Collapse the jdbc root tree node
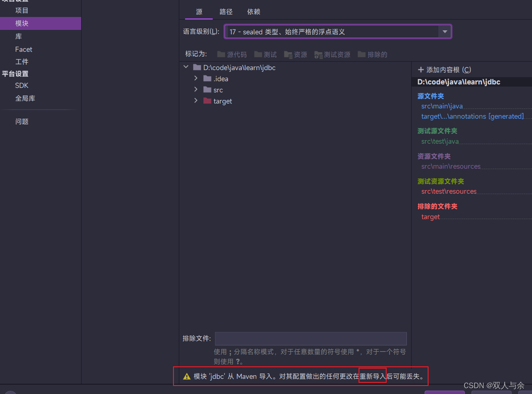532x394 pixels. pos(186,67)
